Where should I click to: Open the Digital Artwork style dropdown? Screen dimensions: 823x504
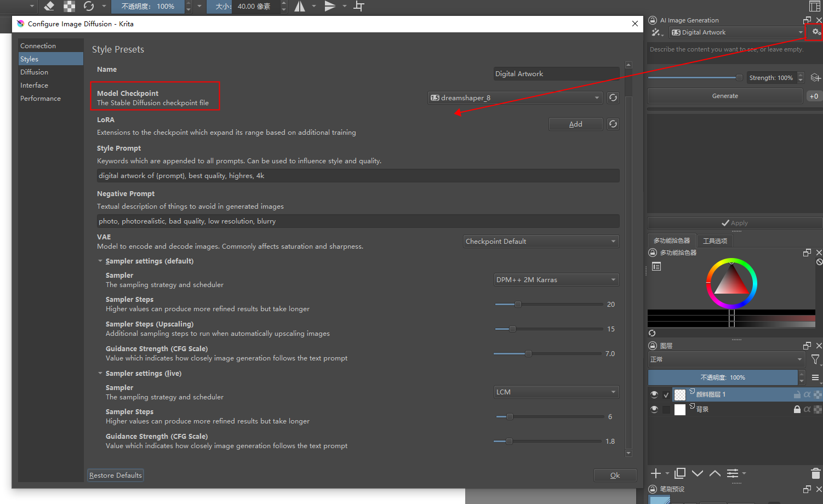click(x=736, y=32)
